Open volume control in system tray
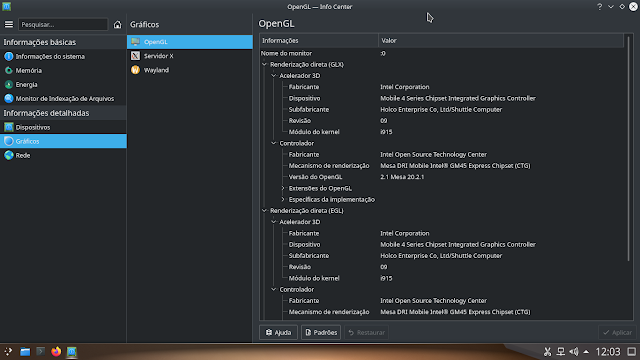The height and width of the screenshot is (360, 640). tap(574, 351)
